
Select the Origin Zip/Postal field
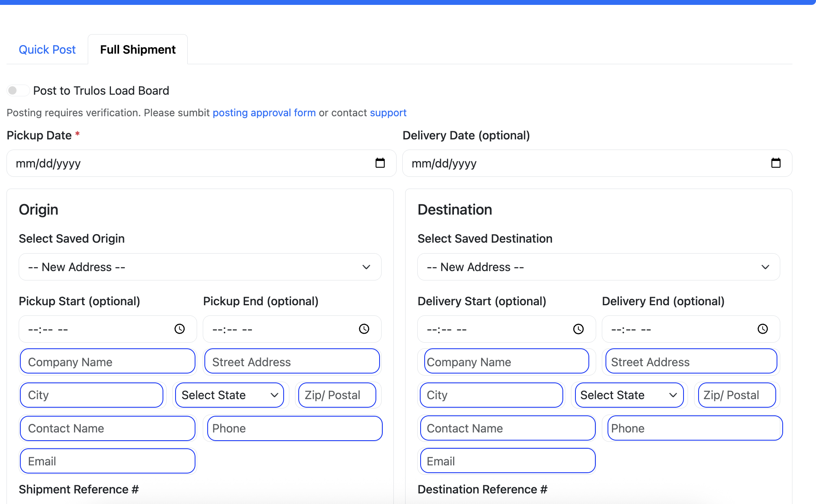pyautogui.click(x=336, y=395)
